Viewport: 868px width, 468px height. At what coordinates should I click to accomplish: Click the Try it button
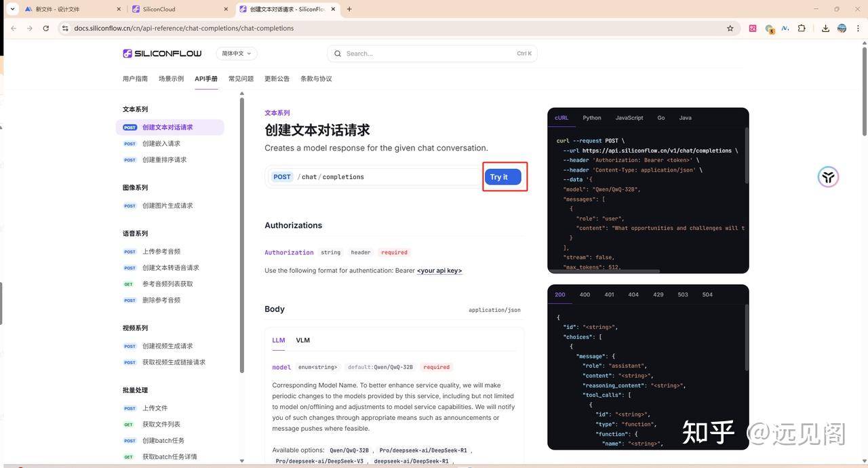click(502, 177)
